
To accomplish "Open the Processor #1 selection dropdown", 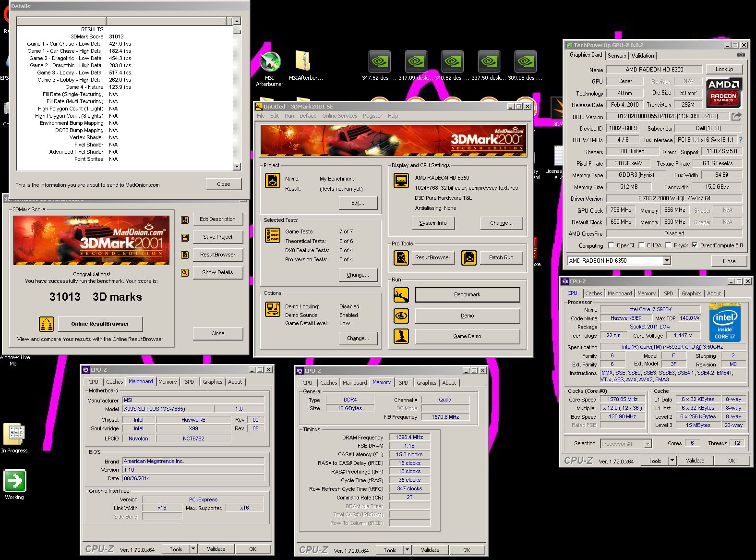I will point(648,444).
